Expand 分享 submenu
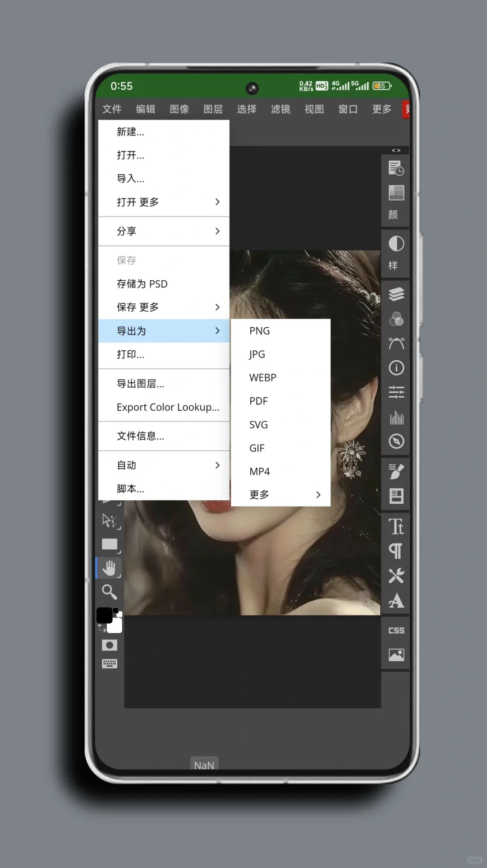 pyautogui.click(x=164, y=231)
